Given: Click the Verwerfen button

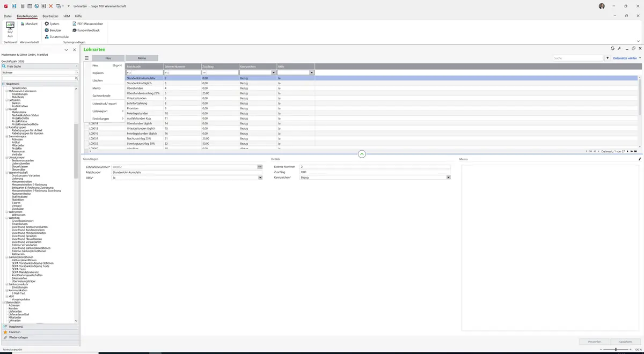Looking at the screenshot, I should coord(595,342).
